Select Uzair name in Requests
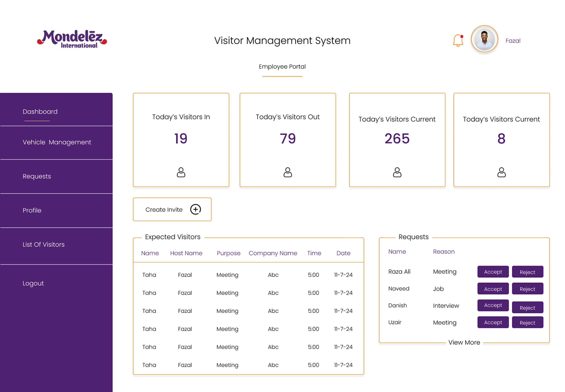 (395, 322)
